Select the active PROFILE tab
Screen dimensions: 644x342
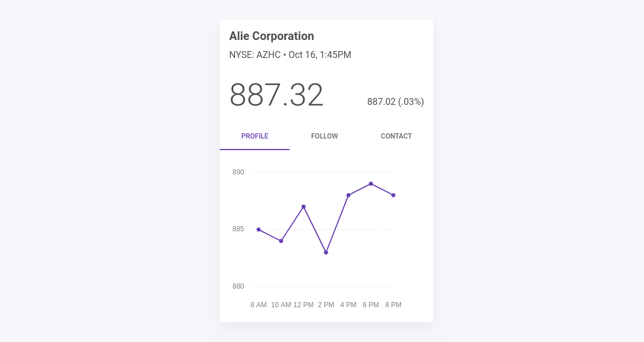tap(255, 136)
